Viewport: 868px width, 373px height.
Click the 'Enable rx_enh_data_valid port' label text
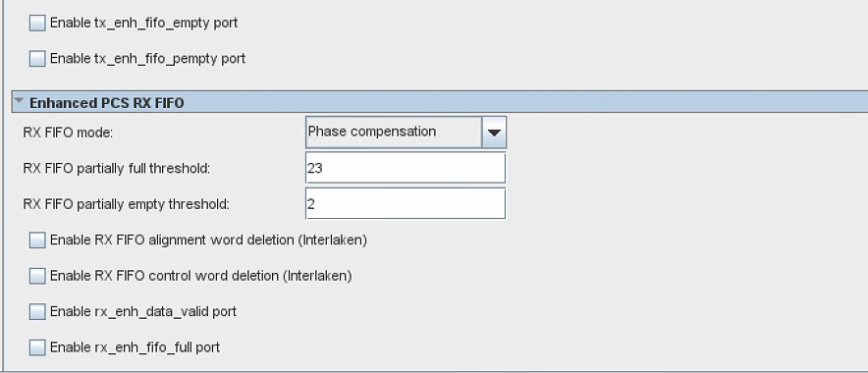click(143, 311)
